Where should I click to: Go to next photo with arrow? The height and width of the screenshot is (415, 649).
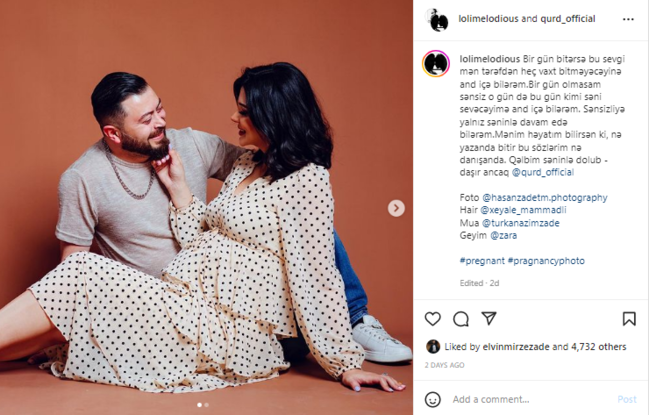tap(396, 208)
